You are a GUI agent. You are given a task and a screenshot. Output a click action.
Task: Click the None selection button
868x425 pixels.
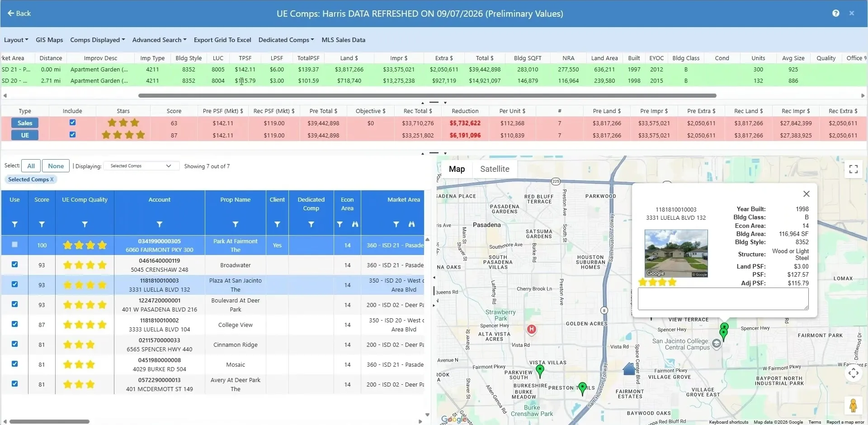(x=56, y=166)
